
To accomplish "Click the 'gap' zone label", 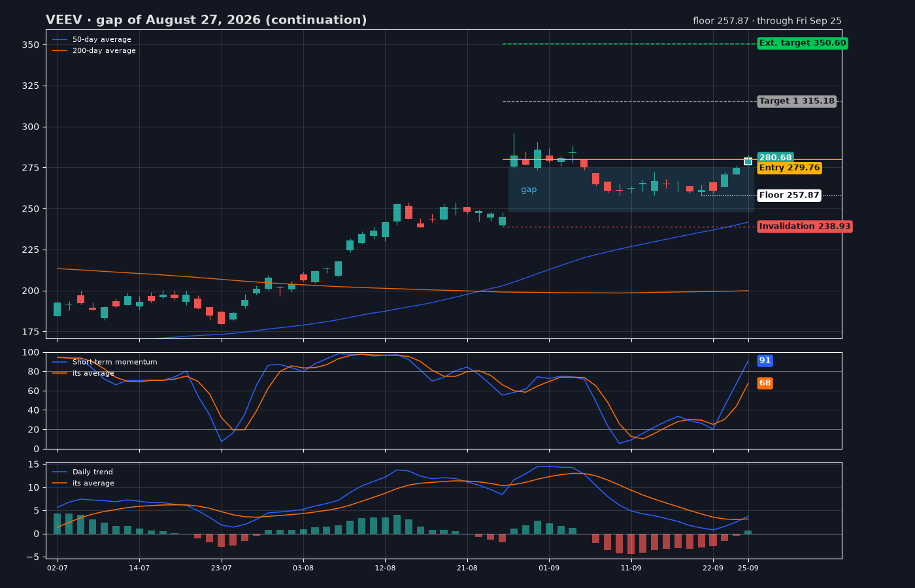I will (x=529, y=189).
